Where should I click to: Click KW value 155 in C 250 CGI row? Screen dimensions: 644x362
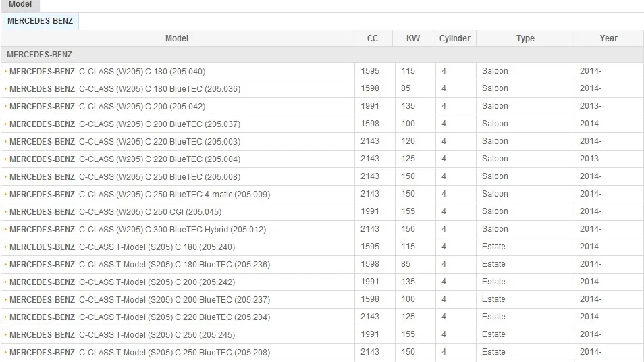[408, 211]
